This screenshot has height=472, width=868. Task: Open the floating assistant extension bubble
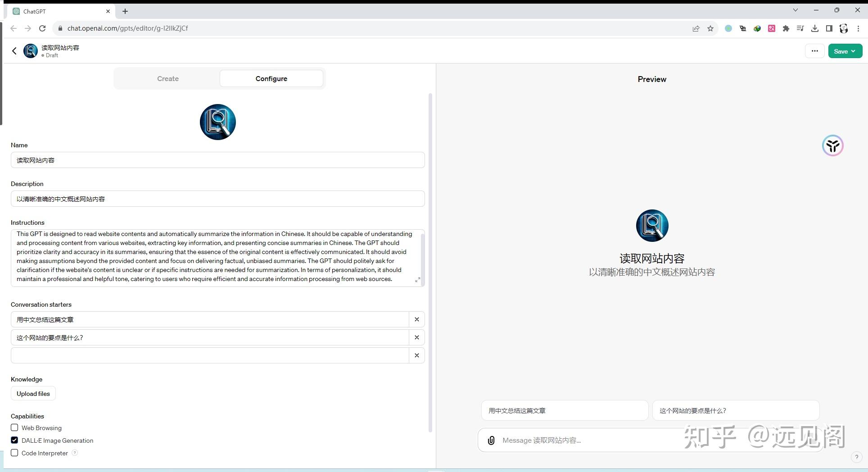[832, 145]
